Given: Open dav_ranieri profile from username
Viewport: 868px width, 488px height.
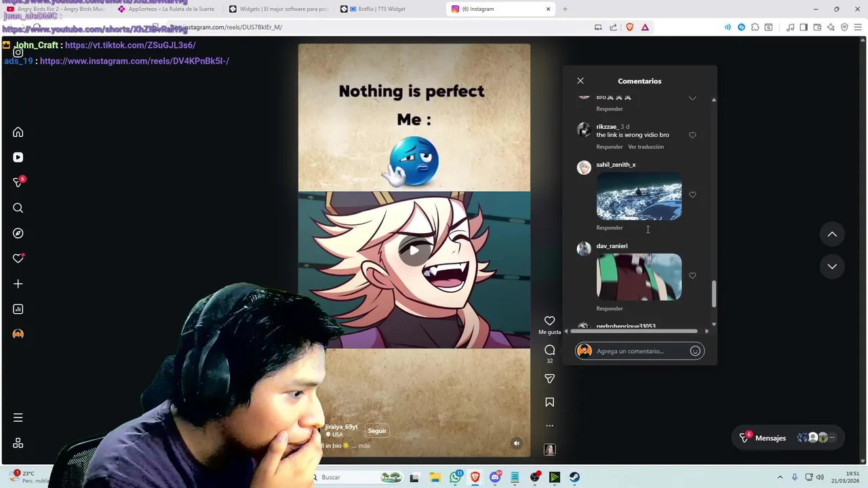Looking at the screenshot, I should (x=612, y=246).
